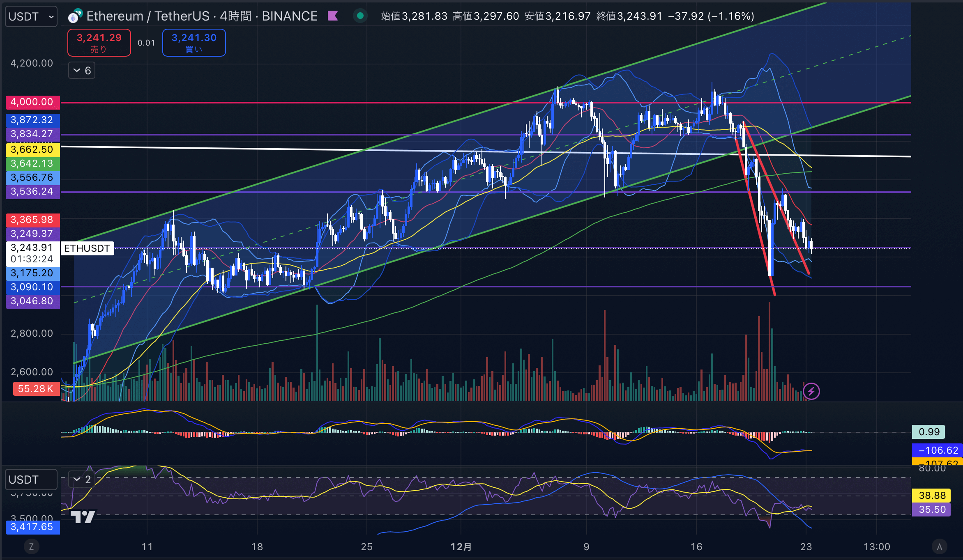Click the 高値3,297.60 high price value
Image resolution: width=963 pixels, height=560 pixels.
486,16
